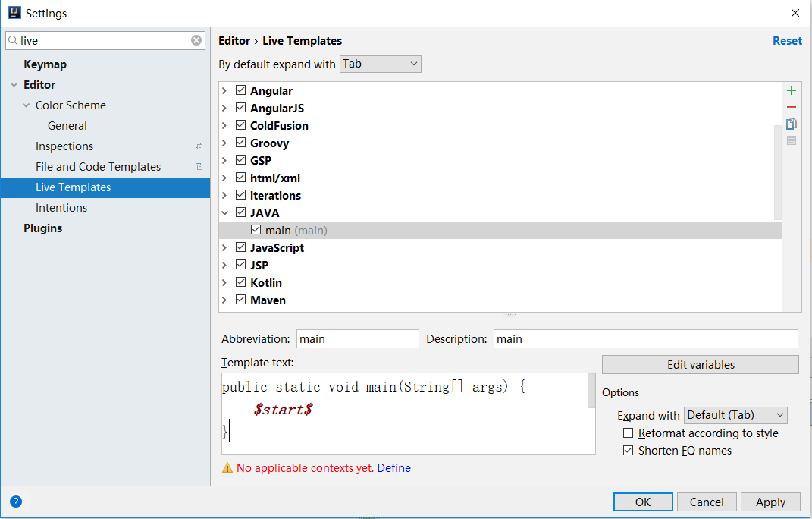Click the Define contexts link

(393, 467)
